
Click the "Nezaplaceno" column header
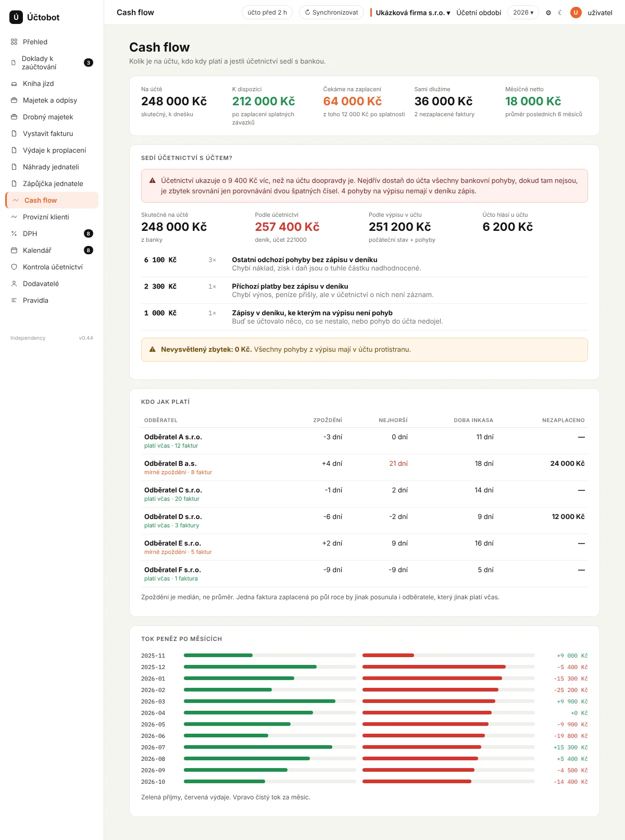(x=563, y=420)
